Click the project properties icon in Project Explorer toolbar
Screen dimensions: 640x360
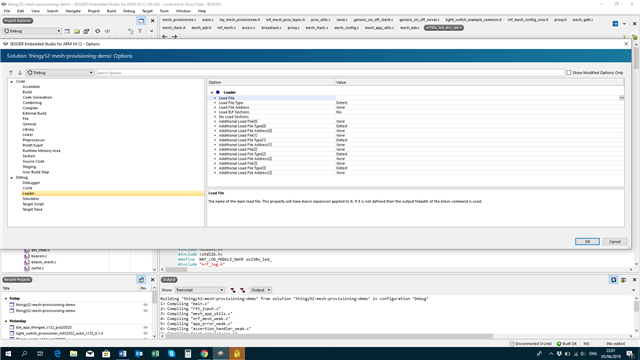[86, 31]
